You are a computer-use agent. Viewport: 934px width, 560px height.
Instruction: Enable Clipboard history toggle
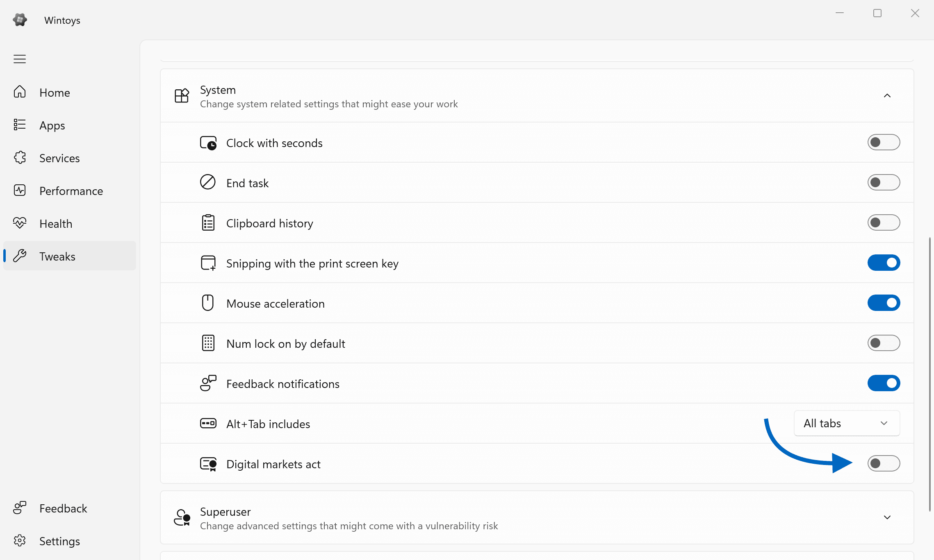884,222
